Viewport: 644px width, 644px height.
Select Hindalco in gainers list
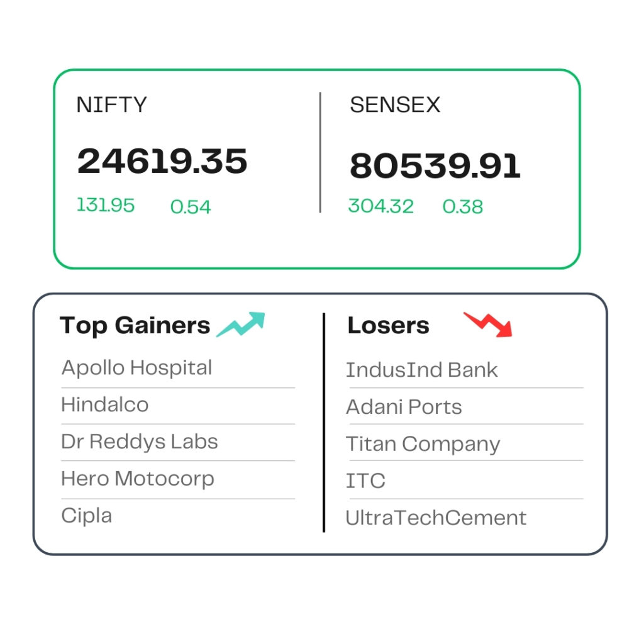click(x=105, y=404)
